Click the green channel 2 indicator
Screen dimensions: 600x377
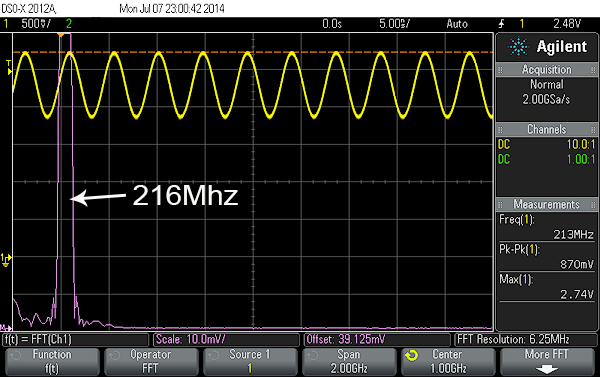tap(69, 24)
